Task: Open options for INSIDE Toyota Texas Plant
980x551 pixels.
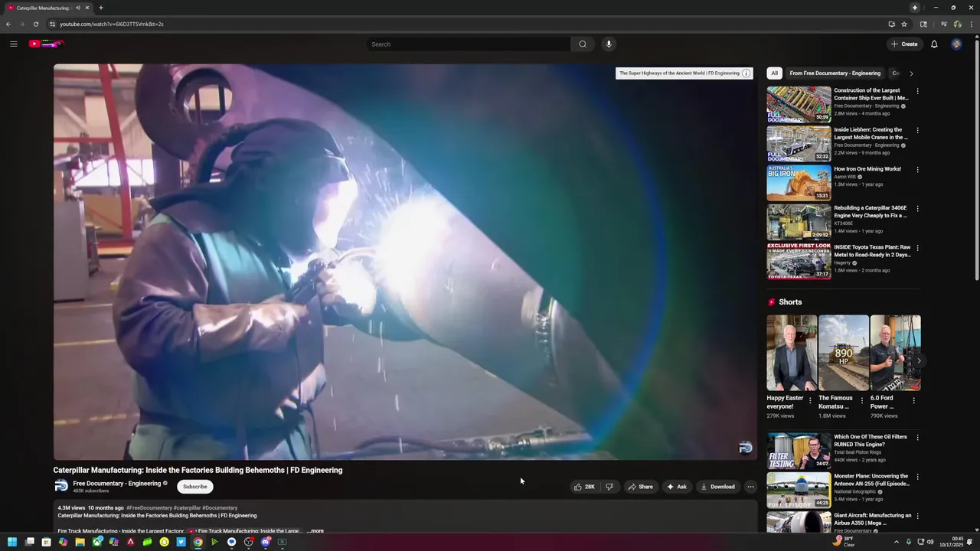Action: [x=917, y=248]
